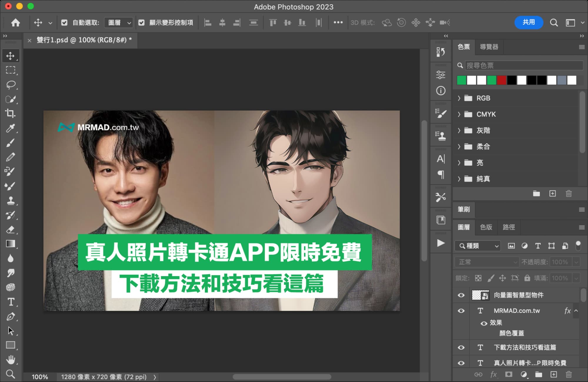Hide the 效果 layer effects

[484, 323]
